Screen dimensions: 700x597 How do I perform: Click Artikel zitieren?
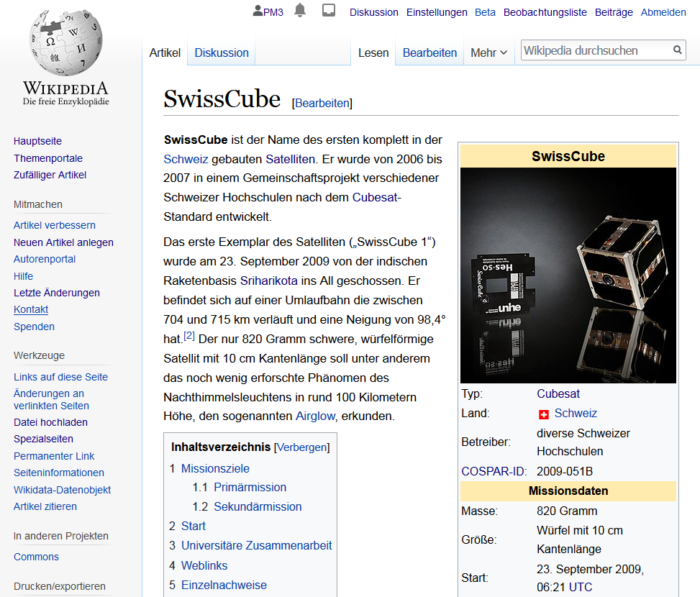click(x=45, y=506)
